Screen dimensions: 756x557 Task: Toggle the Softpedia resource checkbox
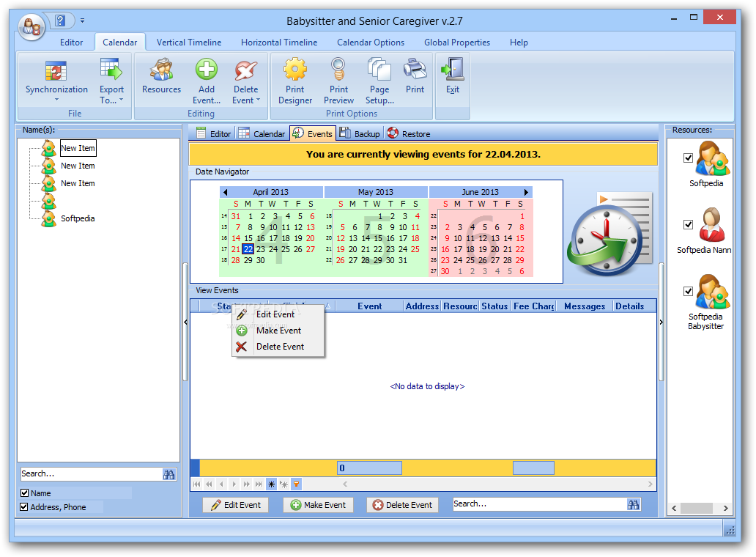pos(688,158)
